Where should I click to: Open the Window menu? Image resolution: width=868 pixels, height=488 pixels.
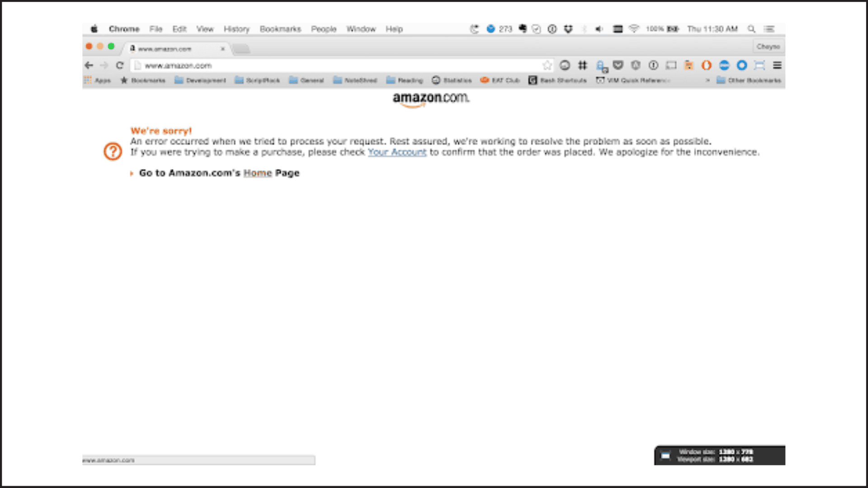(361, 29)
